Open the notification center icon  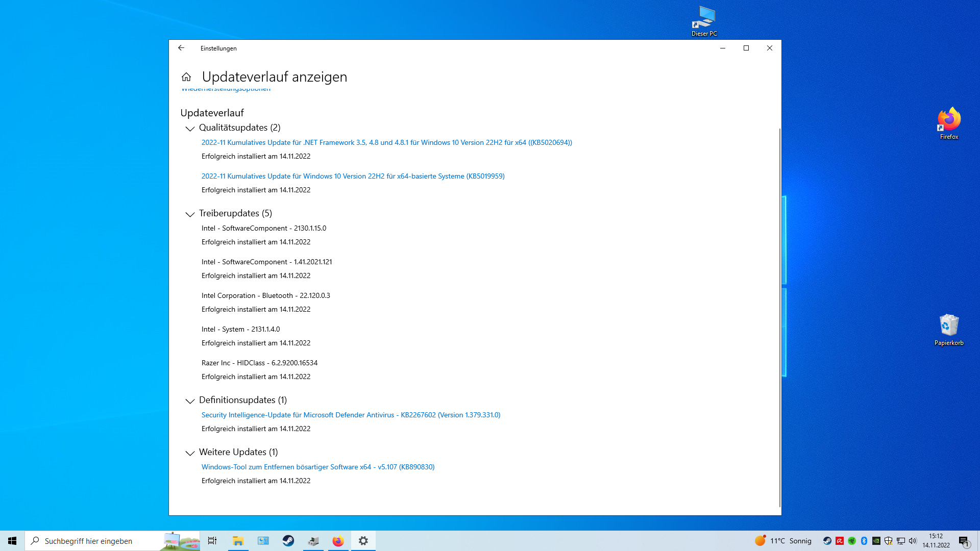click(x=964, y=541)
